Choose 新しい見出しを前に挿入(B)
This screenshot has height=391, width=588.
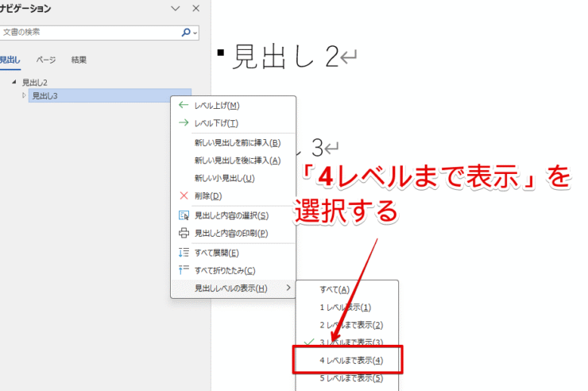[234, 143]
